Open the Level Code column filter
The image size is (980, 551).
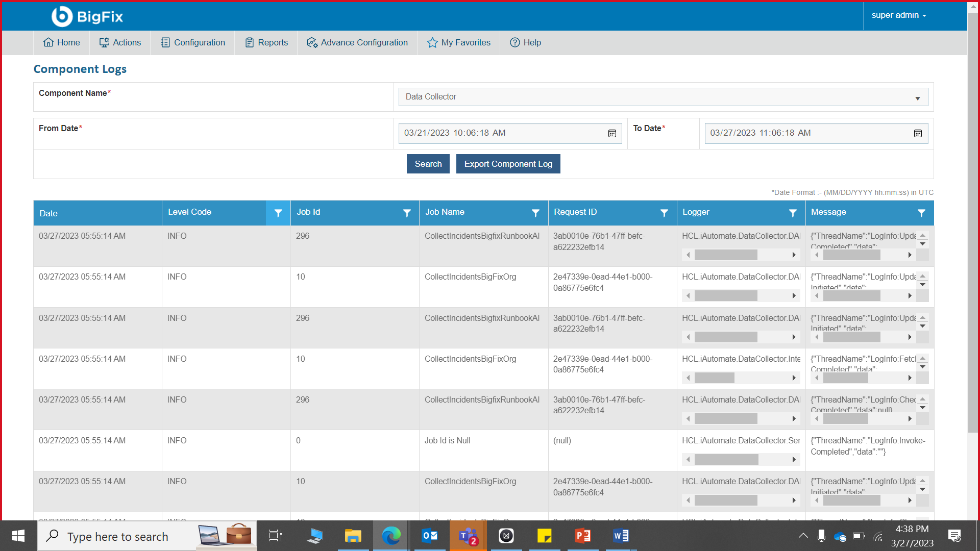(278, 213)
